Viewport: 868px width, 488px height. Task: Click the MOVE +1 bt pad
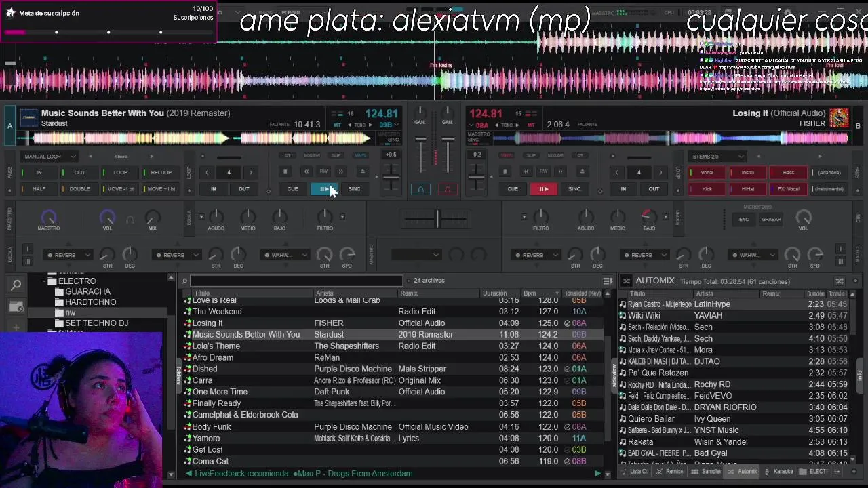(161, 189)
